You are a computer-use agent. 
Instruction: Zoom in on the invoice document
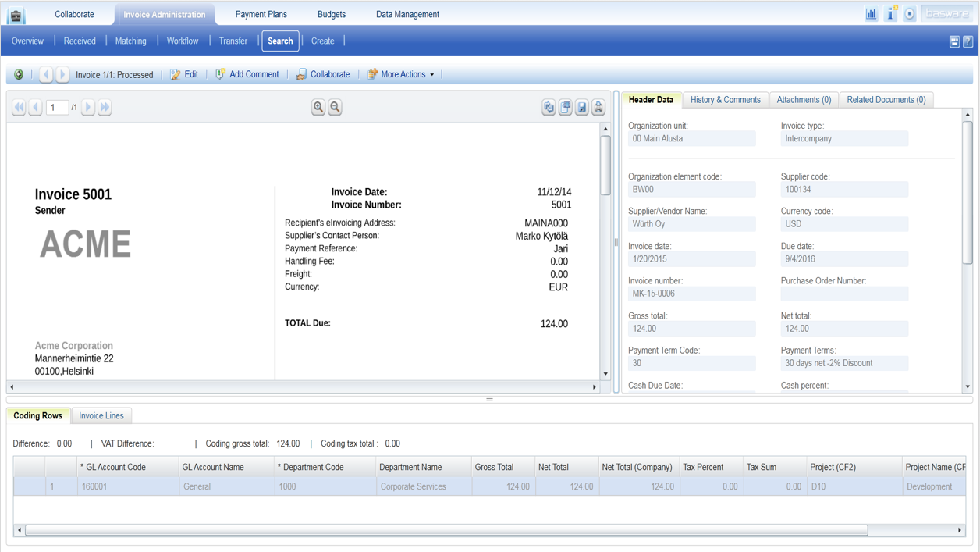(x=318, y=107)
